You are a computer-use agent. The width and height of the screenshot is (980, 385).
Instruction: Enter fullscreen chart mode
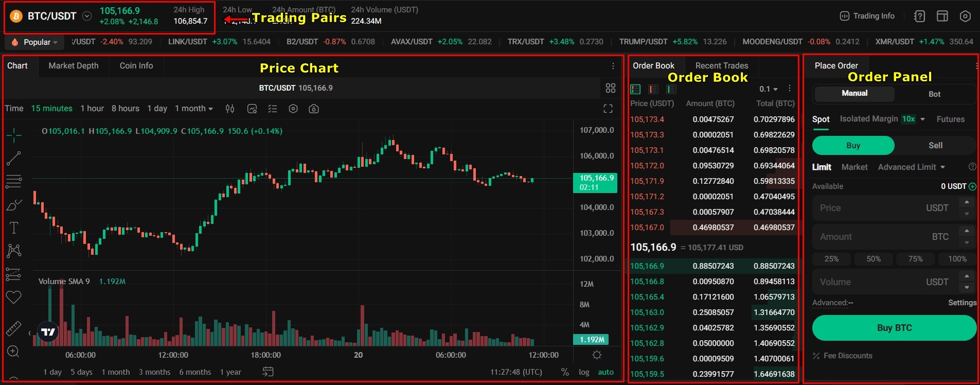point(608,109)
